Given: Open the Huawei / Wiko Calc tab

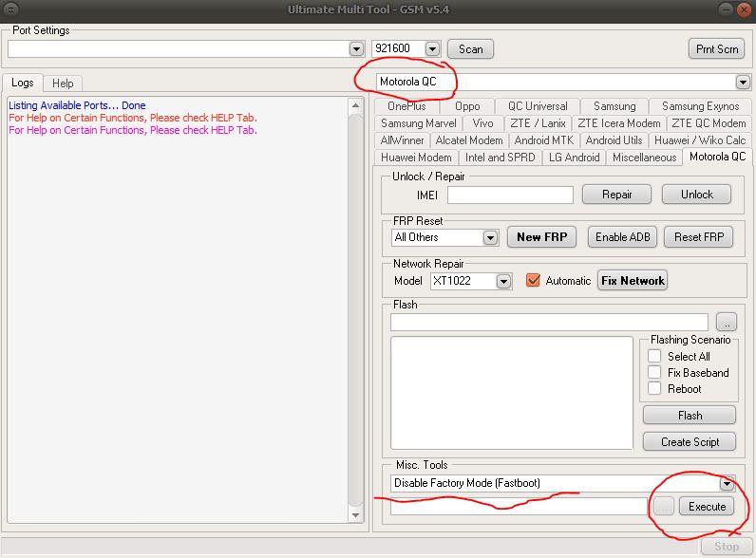Looking at the screenshot, I should [x=700, y=140].
